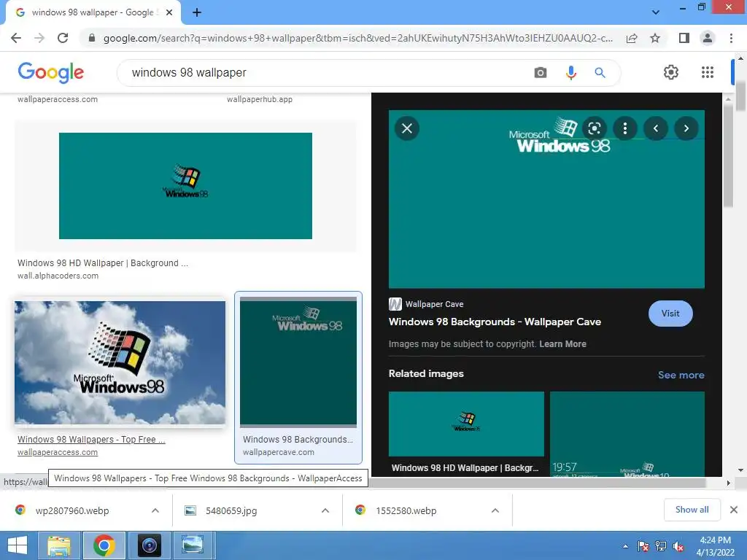The width and height of the screenshot is (747, 560).
Task: Click the Windows 98 HD Wallpaper caption
Action: [x=103, y=262]
